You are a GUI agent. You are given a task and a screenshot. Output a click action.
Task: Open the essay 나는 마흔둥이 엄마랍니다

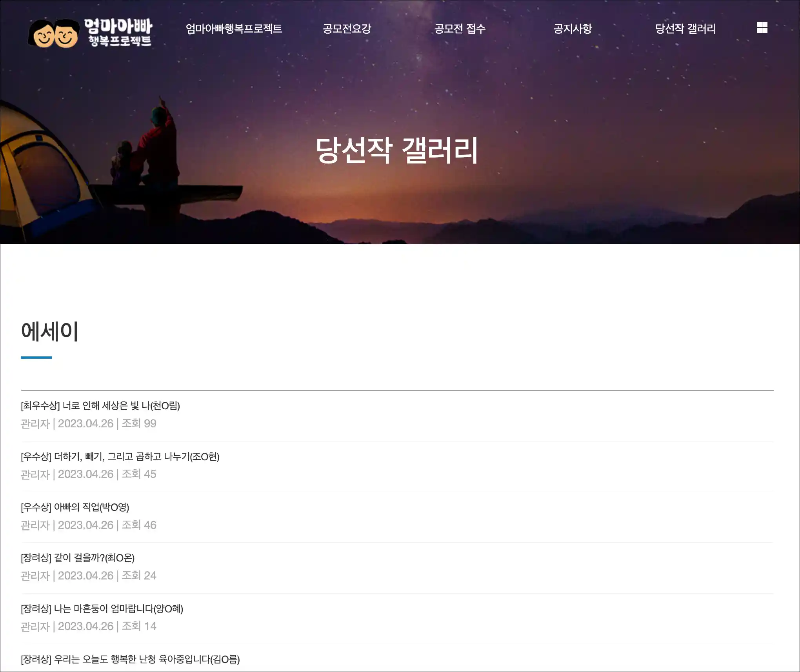102,608
